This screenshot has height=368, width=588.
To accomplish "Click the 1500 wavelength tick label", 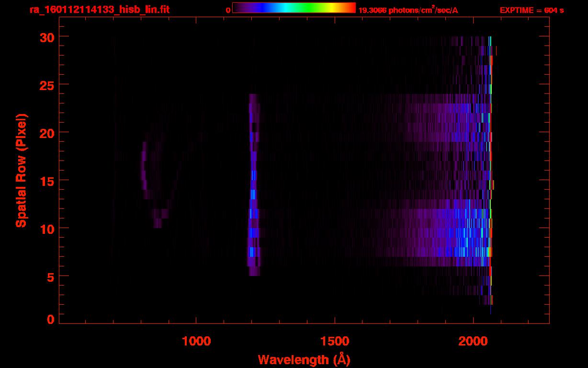I will coord(335,341).
